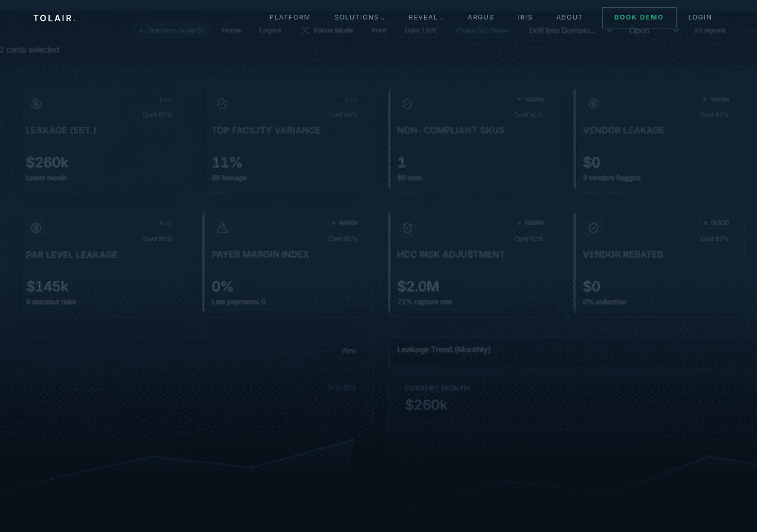
Task: Select the LEAKAGE (EST.) card title
Action: click(61, 130)
